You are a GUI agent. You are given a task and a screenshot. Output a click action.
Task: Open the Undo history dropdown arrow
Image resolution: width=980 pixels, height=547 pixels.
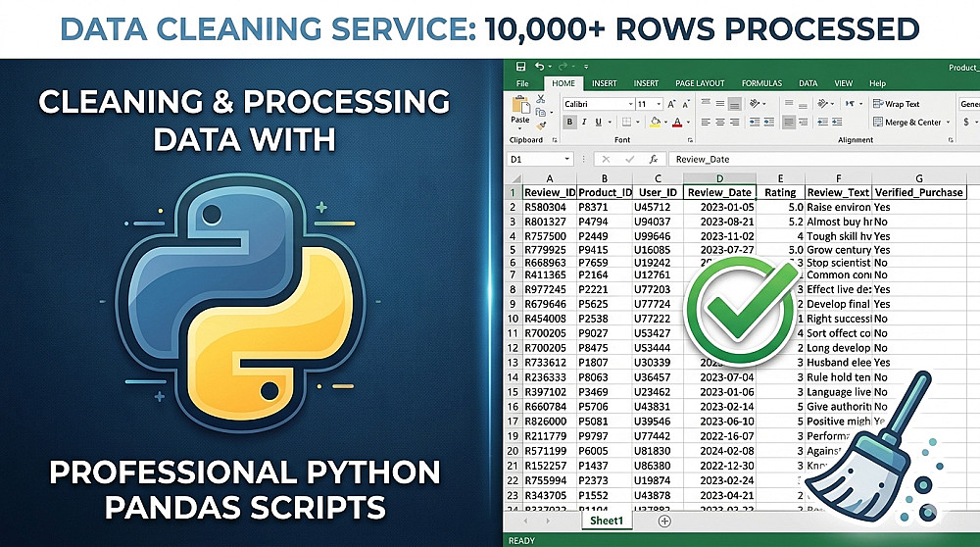[550, 67]
